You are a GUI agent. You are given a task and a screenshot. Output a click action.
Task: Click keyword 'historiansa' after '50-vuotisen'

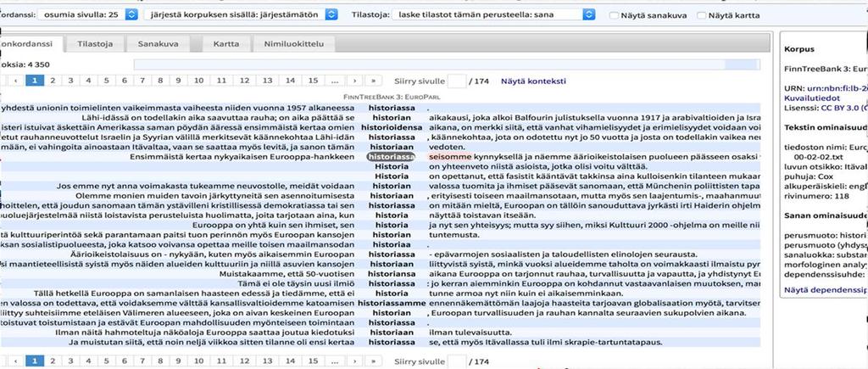pyautogui.click(x=391, y=274)
